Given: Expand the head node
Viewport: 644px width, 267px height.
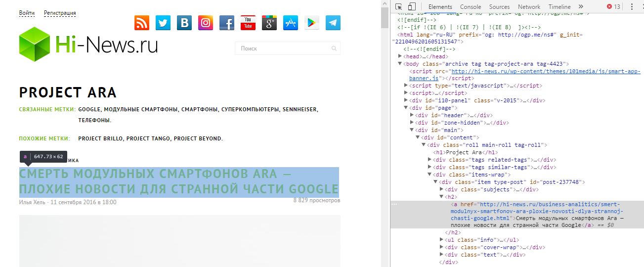Looking at the screenshot, I should point(400,57).
